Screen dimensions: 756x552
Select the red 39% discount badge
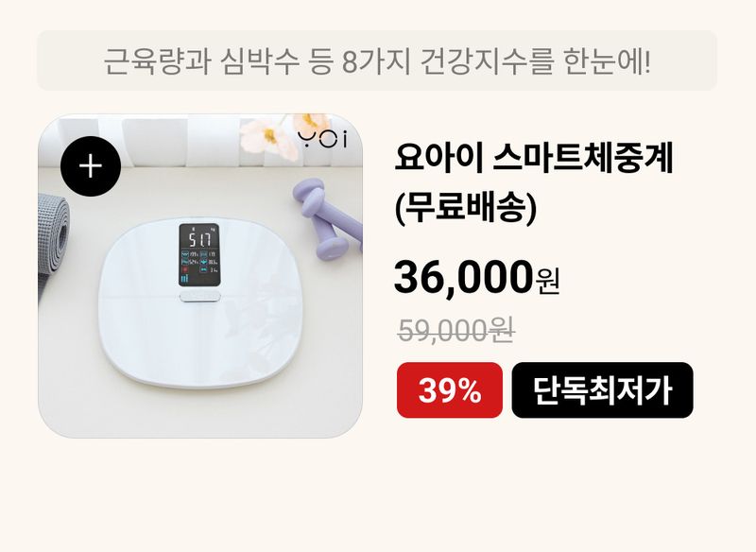(x=450, y=390)
